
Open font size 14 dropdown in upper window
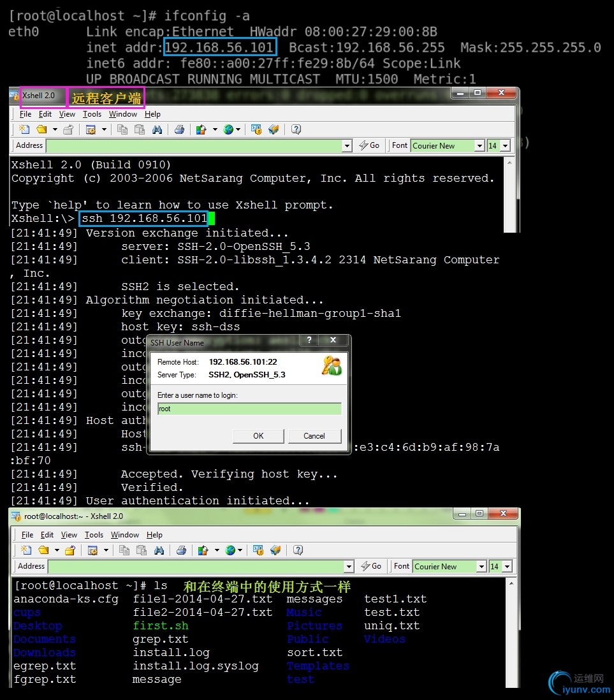point(505,145)
